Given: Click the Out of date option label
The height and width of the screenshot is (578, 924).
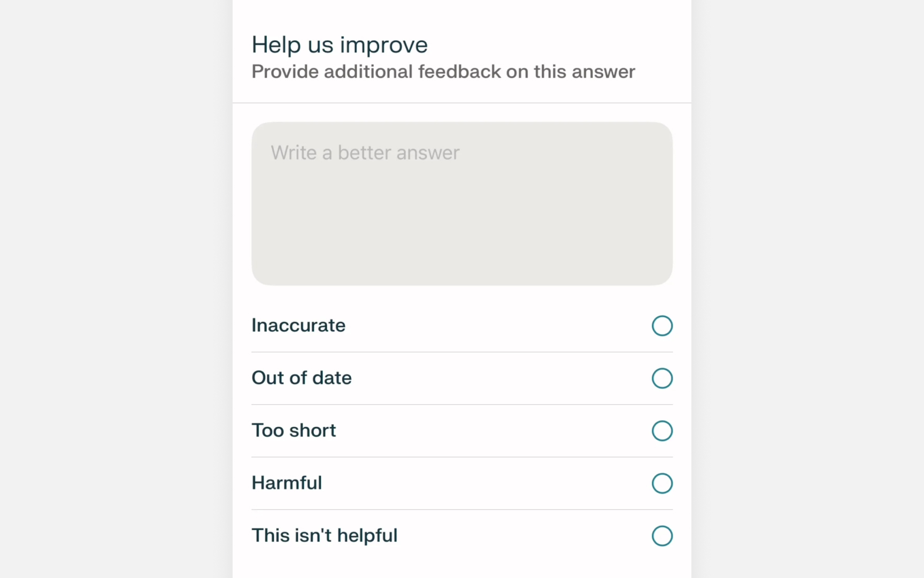Looking at the screenshot, I should pos(301,378).
